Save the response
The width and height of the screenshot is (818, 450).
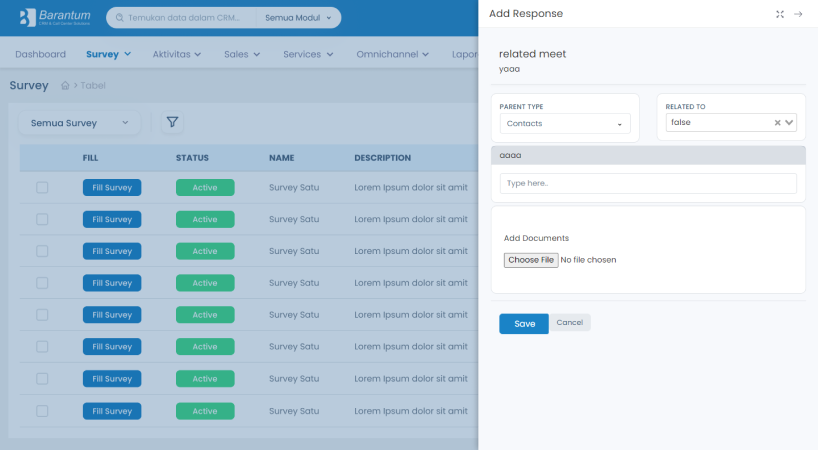click(x=524, y=324)
